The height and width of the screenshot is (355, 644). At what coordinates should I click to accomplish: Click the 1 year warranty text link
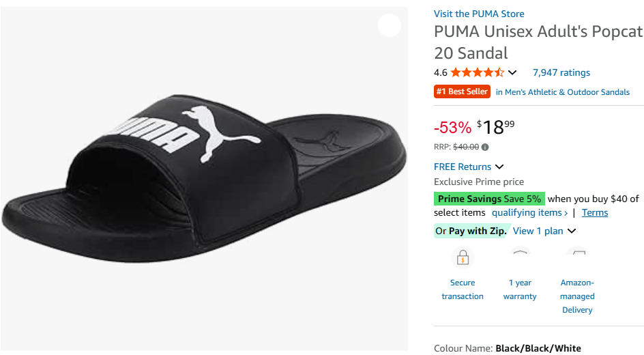click(520, 289)
